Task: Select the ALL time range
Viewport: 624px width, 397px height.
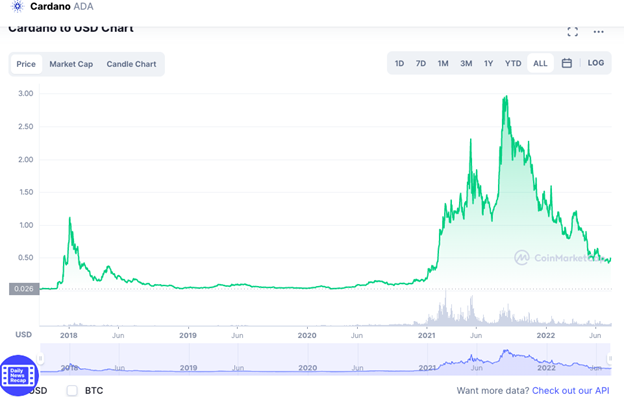Action: point(540,63)
